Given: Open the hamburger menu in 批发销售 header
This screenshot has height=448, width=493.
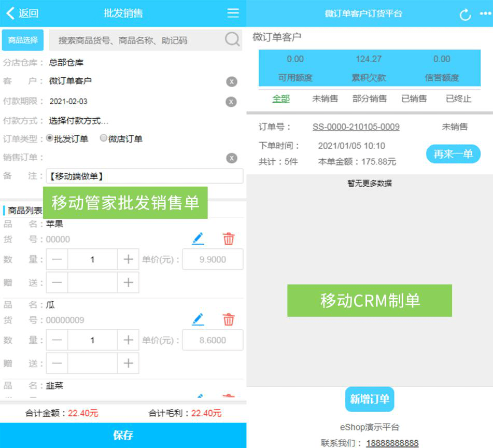Looking at the screenshot, I should tap(233, 13).
